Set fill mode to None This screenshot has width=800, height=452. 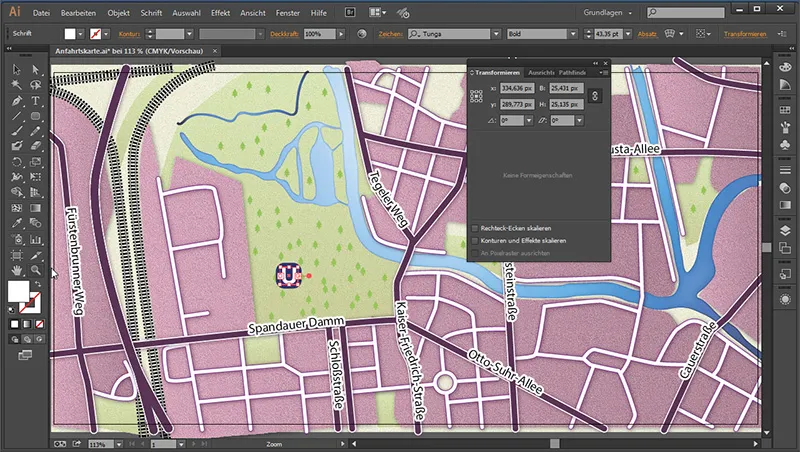39,324
